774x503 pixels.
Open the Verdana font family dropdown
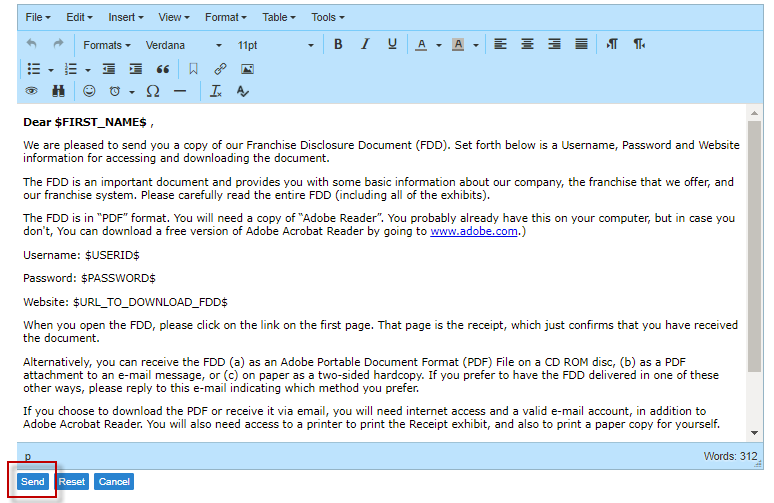183,45
